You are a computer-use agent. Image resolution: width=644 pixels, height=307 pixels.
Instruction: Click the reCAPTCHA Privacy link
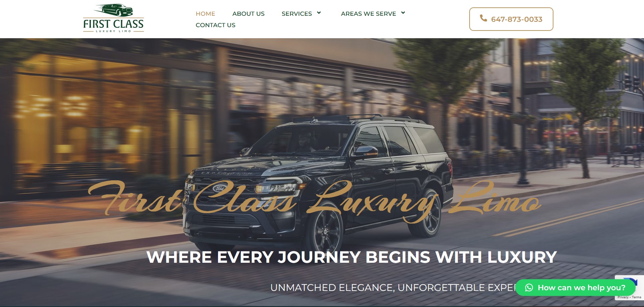click(623, 297)
